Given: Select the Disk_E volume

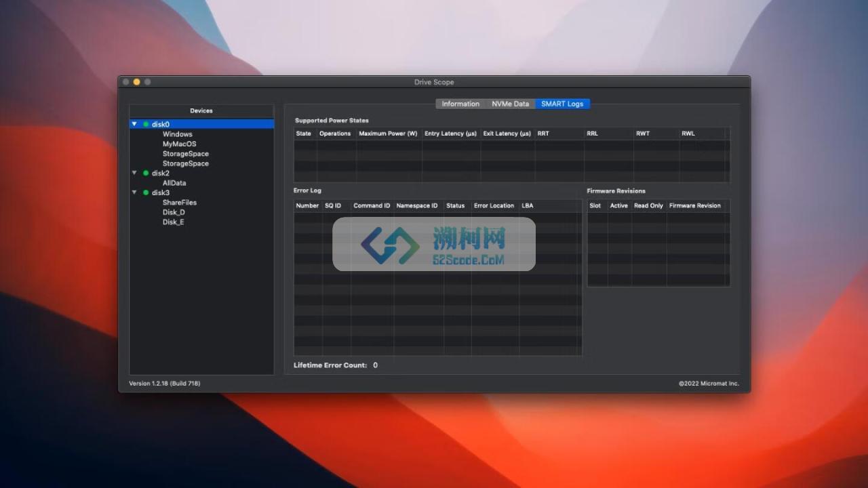Looking at the screenshot, I should 173,222.
